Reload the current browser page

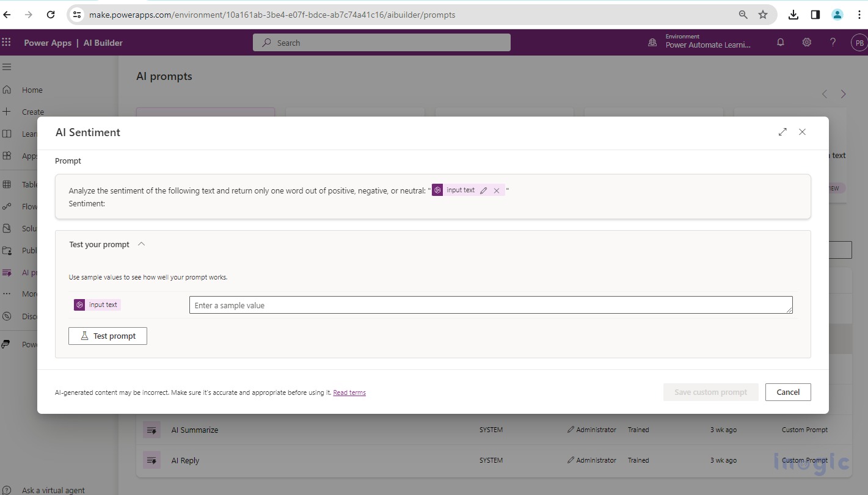[51, 15]
